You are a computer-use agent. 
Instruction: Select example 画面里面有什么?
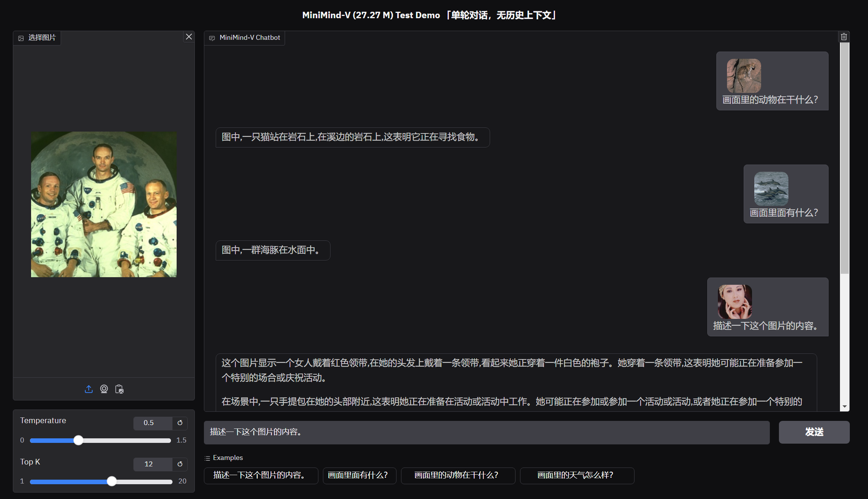tap(359, 475)
